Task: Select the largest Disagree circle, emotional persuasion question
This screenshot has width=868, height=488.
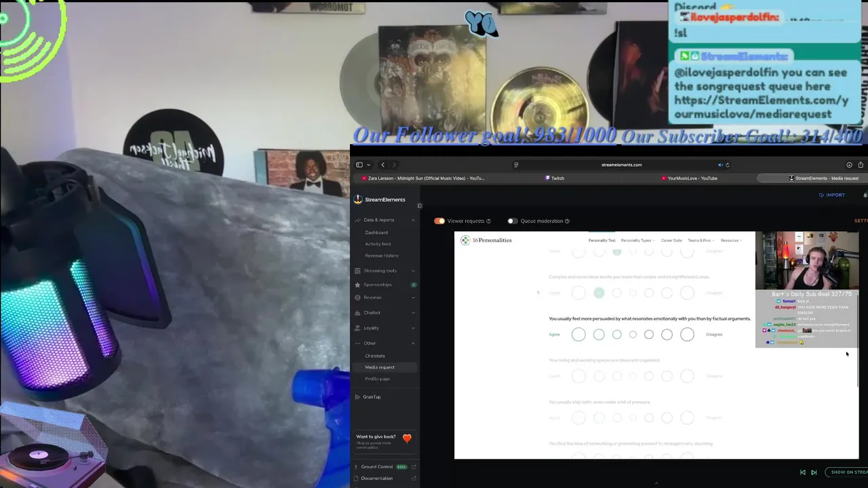Action: click(x=687, y=334)
